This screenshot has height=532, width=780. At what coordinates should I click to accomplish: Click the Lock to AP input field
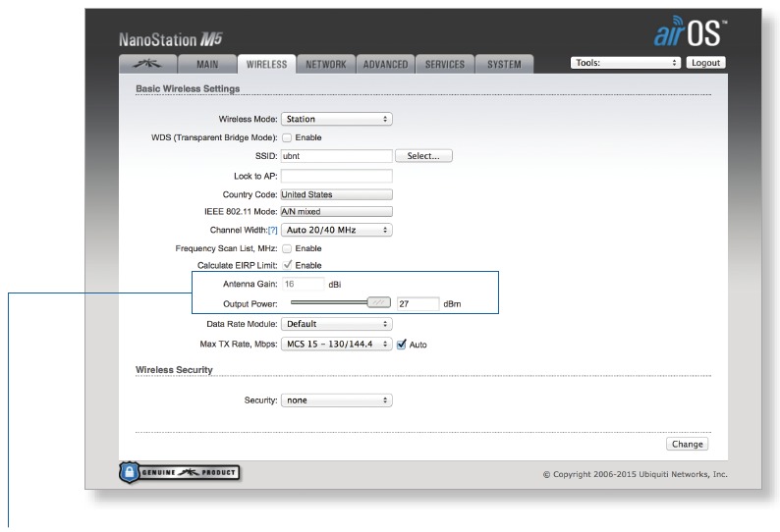(x=337, y=176)
